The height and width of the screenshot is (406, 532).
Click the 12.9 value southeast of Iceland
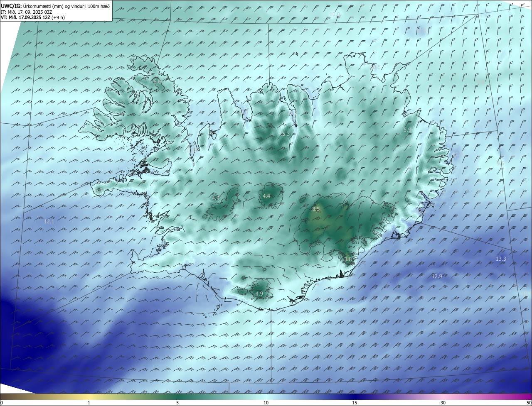(x=437, y=276)
